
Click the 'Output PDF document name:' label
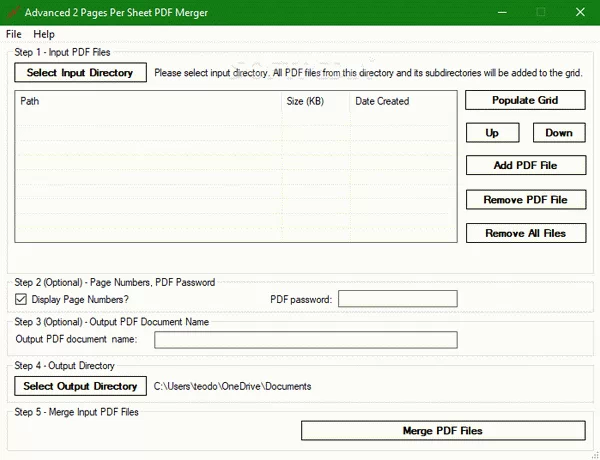(x=76, y=339)
